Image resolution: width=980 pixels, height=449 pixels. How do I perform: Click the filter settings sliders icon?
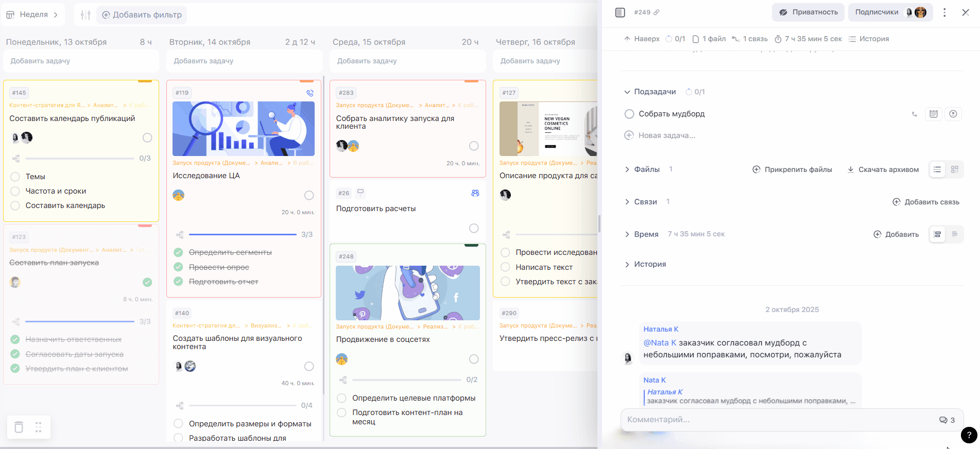tap(85, 15)
